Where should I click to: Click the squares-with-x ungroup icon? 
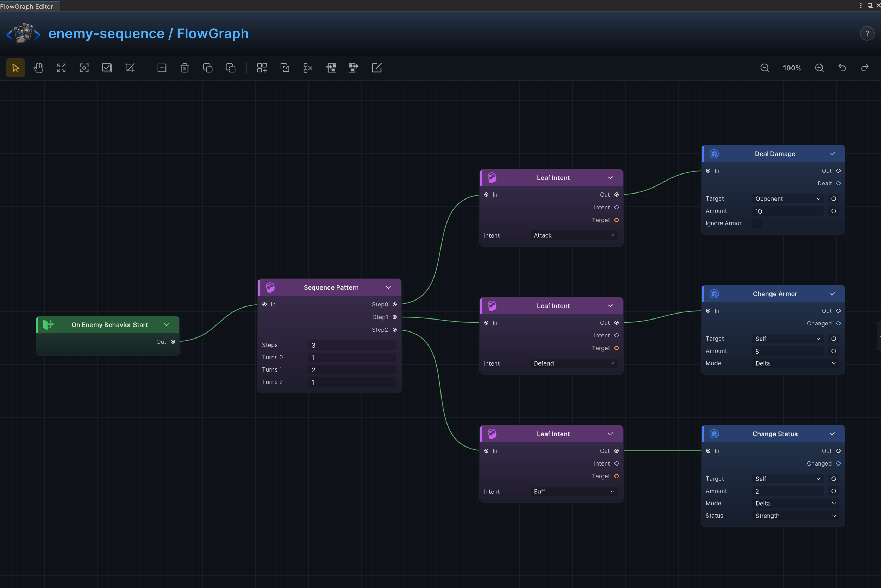point(308,68)
